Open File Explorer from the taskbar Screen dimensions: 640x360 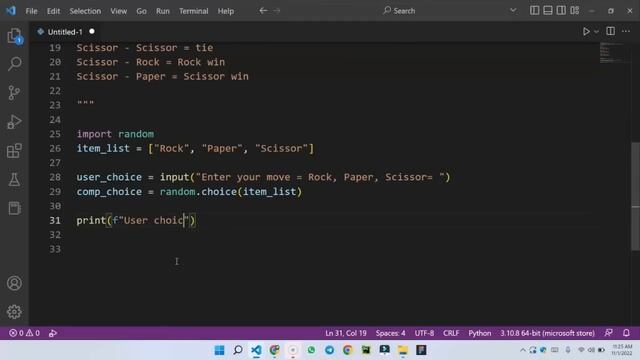click(x=403, y=350)
